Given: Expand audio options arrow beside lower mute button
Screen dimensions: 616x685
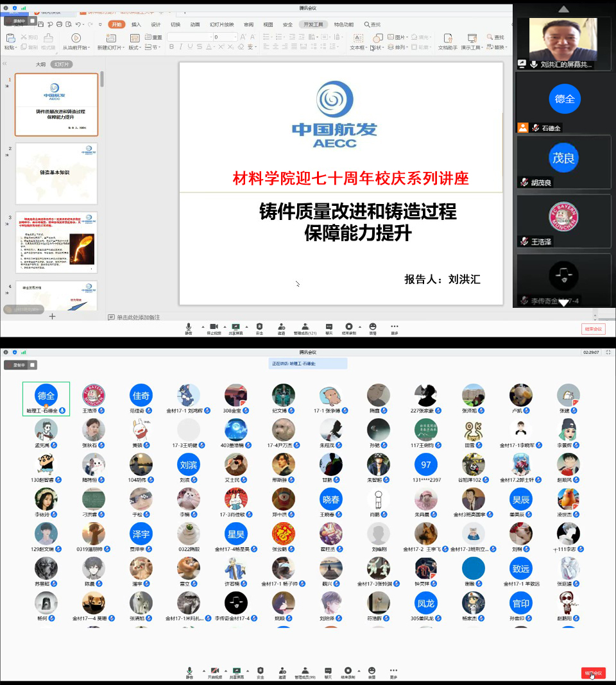Looking at the screenshot, I should 204,670.
